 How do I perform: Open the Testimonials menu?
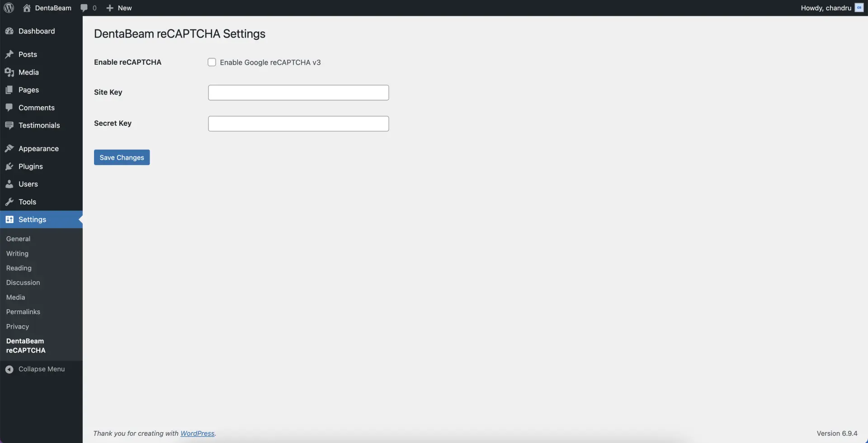point(41,125)
